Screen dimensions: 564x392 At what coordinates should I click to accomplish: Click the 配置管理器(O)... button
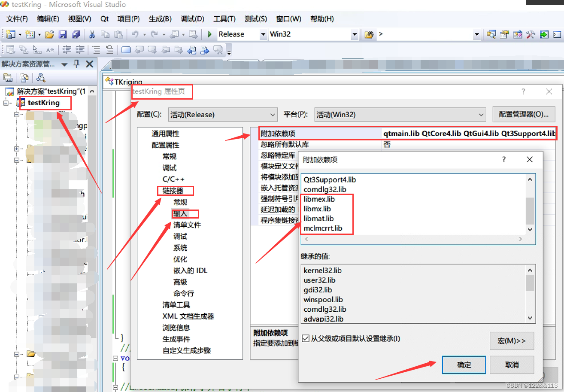524,114
